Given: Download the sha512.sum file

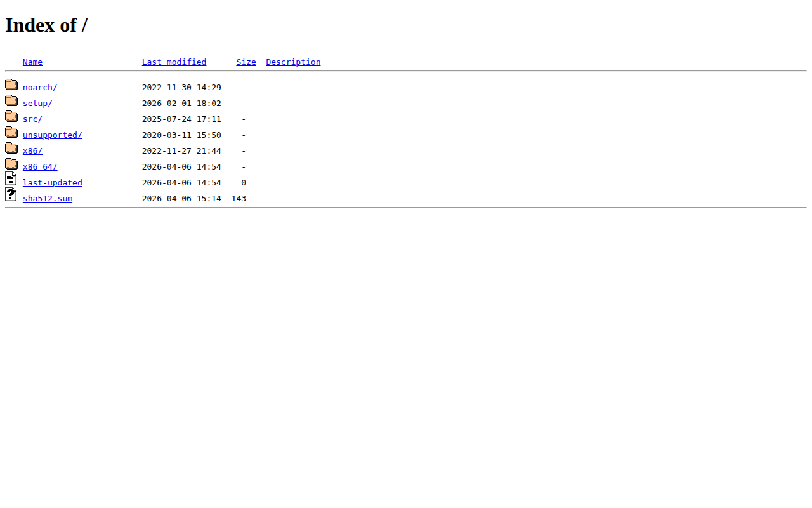Looking at the screenshot, I should [48, 199].
